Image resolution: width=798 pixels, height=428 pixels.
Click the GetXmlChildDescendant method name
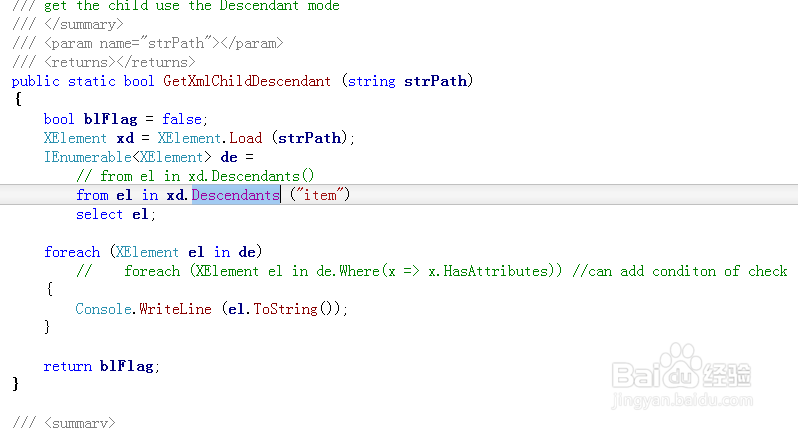pyautogui.click(x=247, y=81)
